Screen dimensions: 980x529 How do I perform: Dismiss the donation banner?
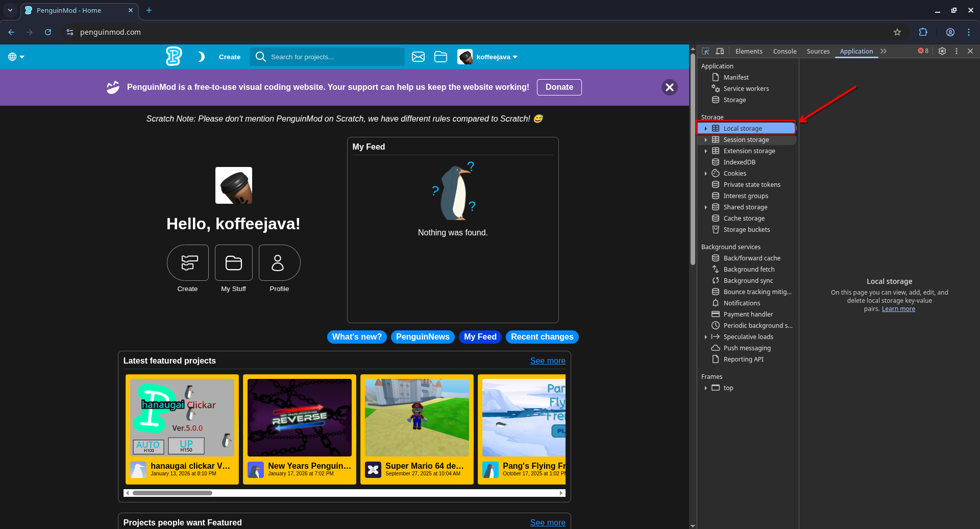point(669,87)
